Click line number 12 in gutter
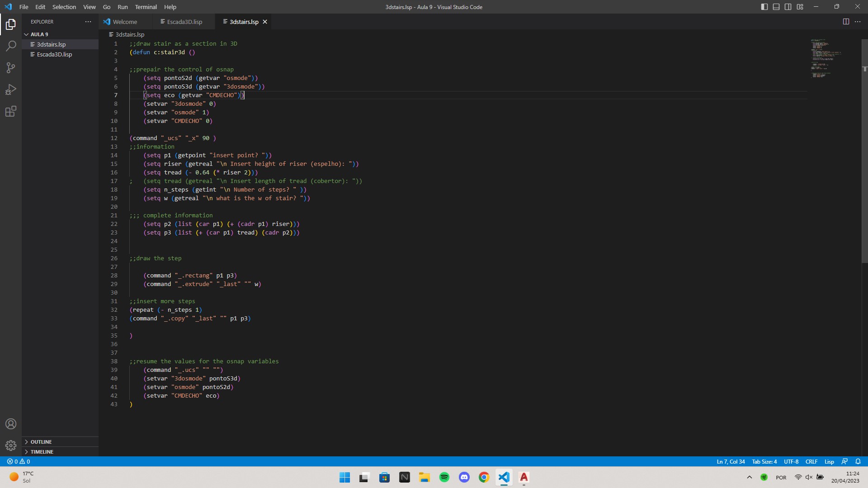Viewport: 868px width, 488px height. coord(114,138)
